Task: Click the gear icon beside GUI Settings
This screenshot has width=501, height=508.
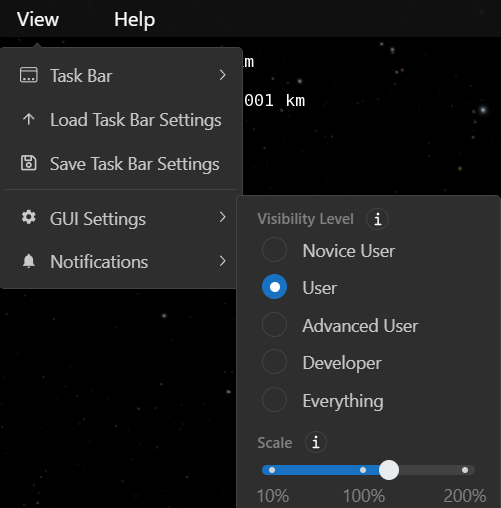Action: tap(29, 217)
